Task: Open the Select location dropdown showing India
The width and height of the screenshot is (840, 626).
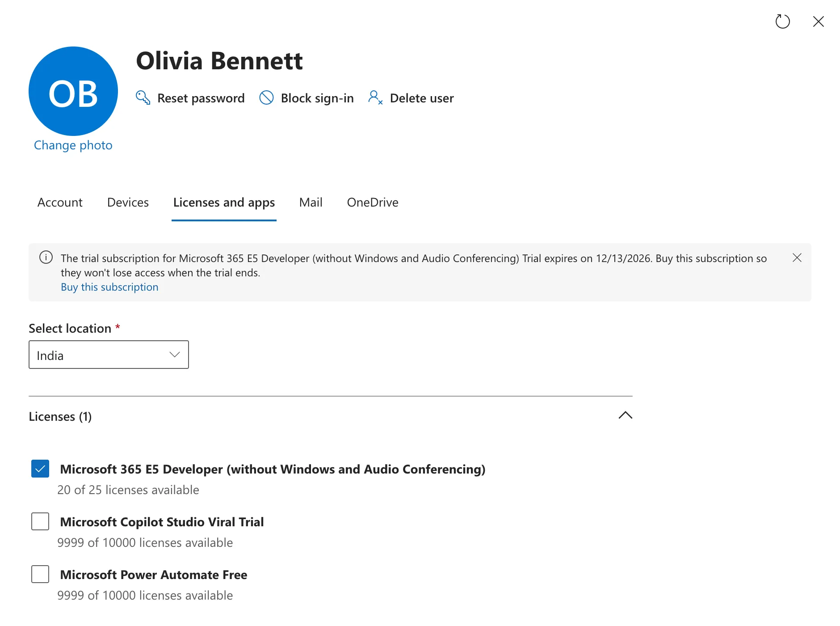Action: (109, 355)
